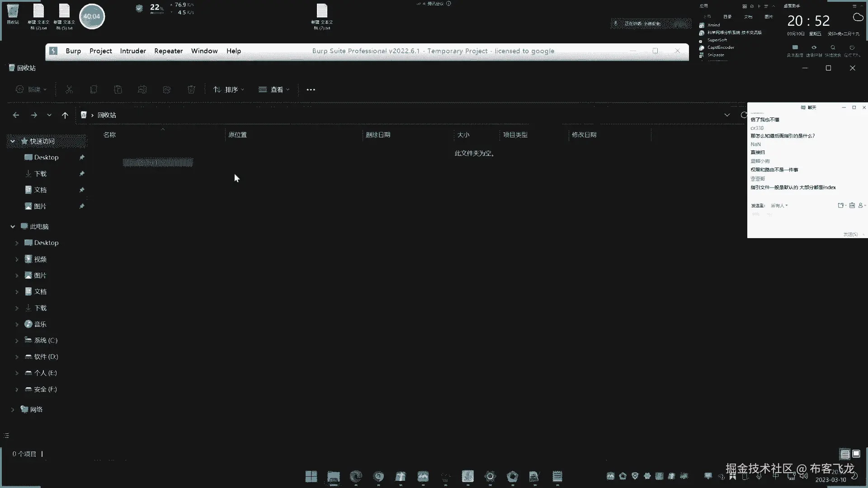This screenshot has height=488, width=868.
Task: Open the Repeater menu in Burp Suite
Action: 168,51
